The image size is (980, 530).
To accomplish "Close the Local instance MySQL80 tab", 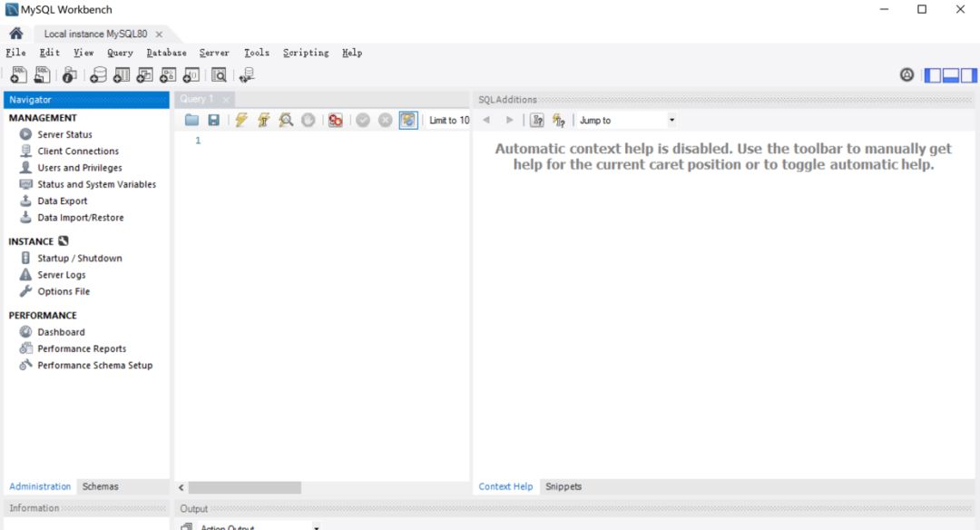I will tap(159, 34).
